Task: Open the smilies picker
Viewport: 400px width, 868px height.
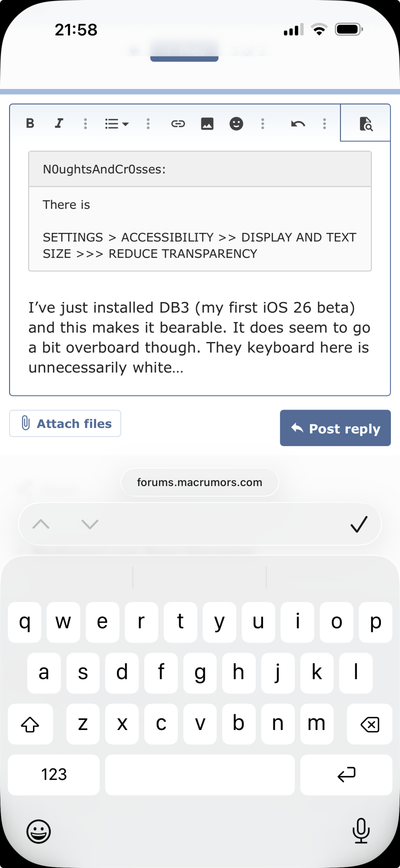Action: 236,124
